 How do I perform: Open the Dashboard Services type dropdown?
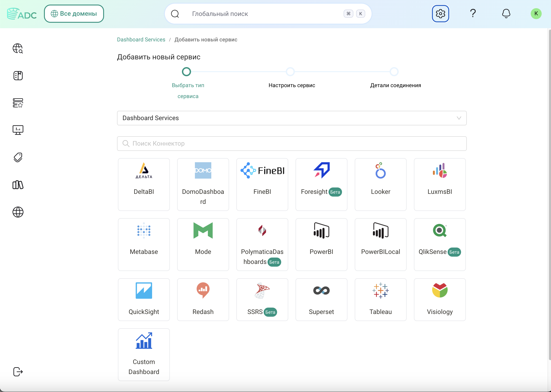[292, 118]
